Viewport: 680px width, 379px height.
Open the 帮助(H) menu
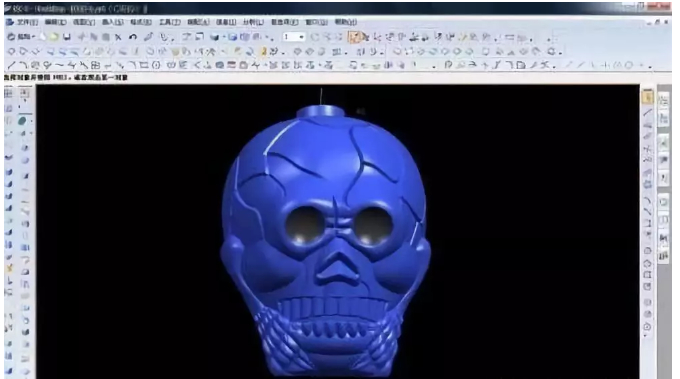(x=346, y=22)
